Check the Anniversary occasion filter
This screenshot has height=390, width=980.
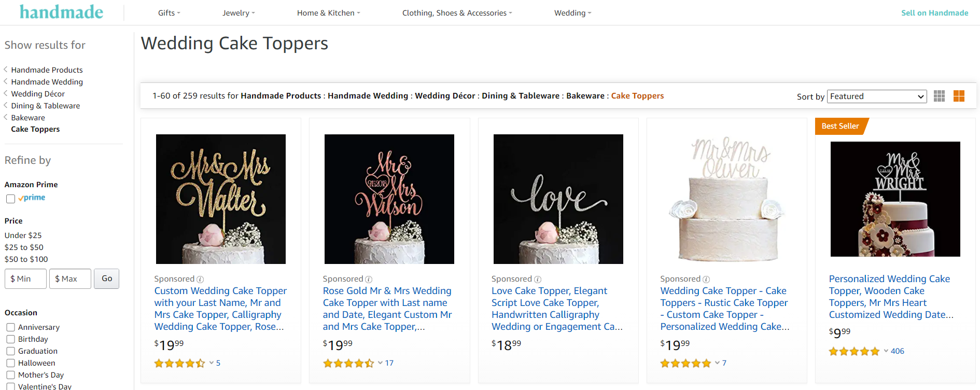10,327
